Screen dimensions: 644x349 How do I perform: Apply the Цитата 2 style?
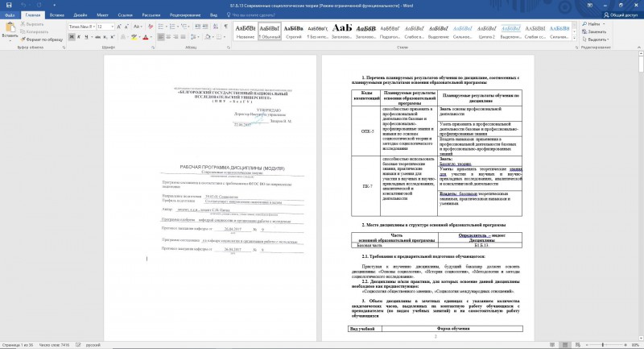point(487,31)
